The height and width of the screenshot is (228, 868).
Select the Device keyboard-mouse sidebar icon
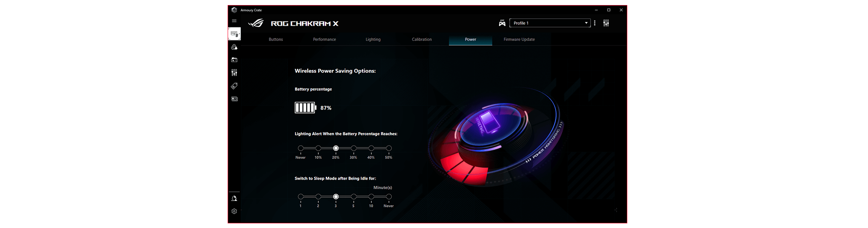point(234,34)
